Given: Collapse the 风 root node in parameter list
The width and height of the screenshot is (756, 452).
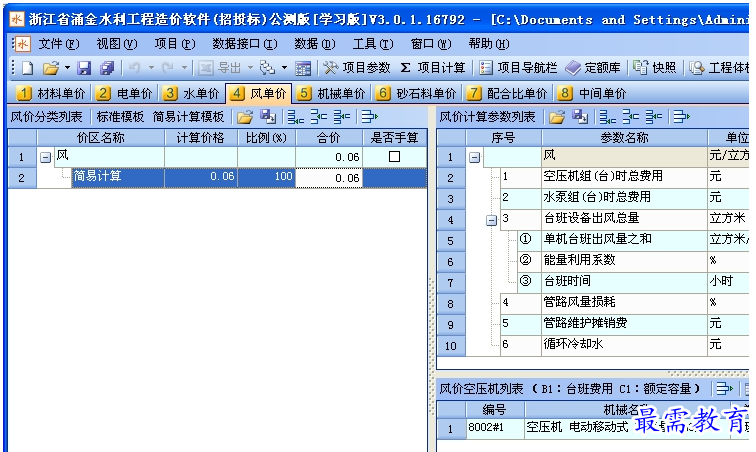Looking at the screenshot, I should pos(474,157).
